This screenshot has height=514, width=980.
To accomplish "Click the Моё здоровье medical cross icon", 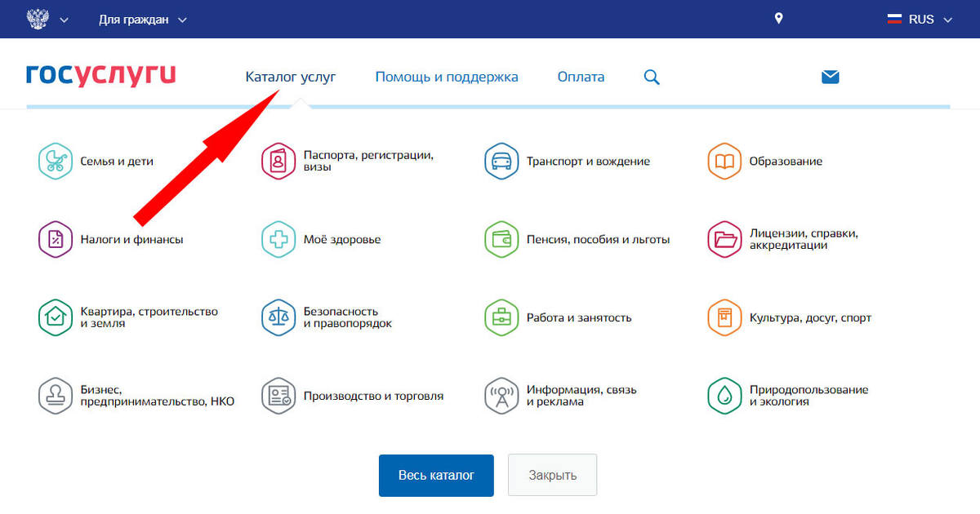I will (x=278, y=239).
